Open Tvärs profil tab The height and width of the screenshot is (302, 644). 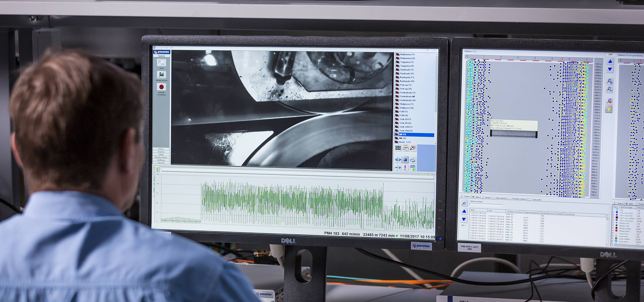(x=535, y=199)
